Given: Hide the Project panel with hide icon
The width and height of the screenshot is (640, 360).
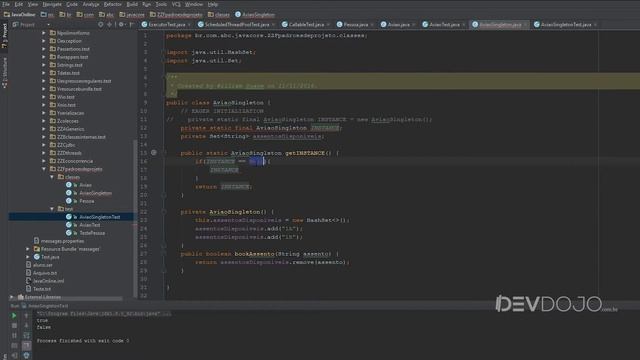Looking at the screenshot, I should (131, 24).
